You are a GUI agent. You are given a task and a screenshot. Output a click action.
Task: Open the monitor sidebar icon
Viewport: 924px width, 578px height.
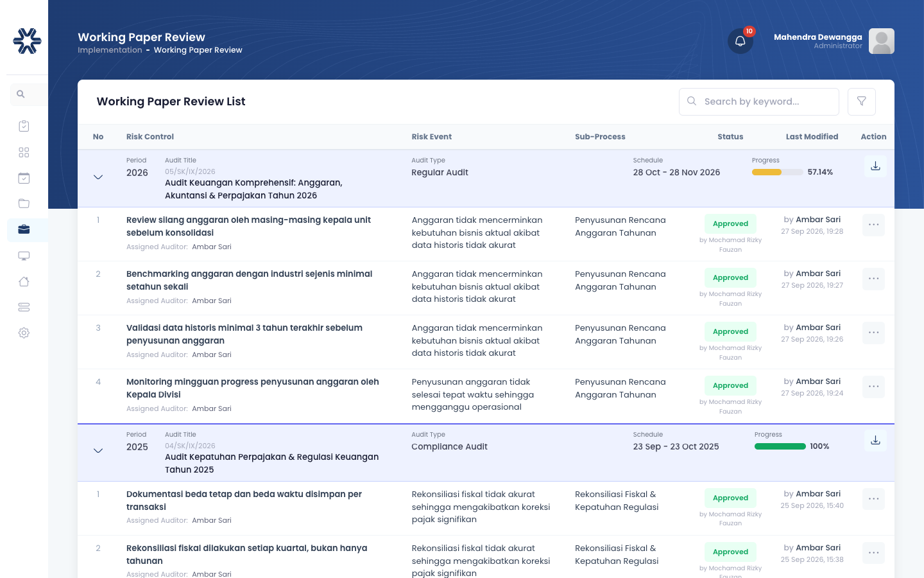pos(24,256)
